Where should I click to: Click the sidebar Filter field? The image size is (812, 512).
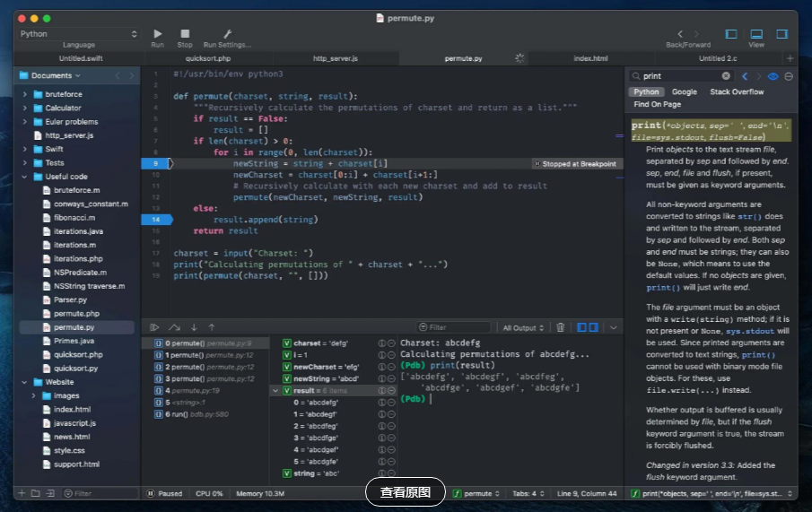pos(100,493)
